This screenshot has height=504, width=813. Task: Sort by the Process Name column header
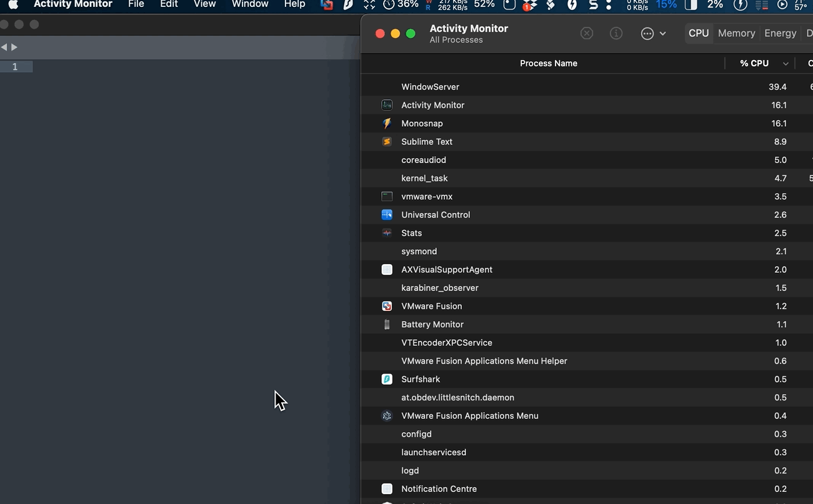[548, 63]
